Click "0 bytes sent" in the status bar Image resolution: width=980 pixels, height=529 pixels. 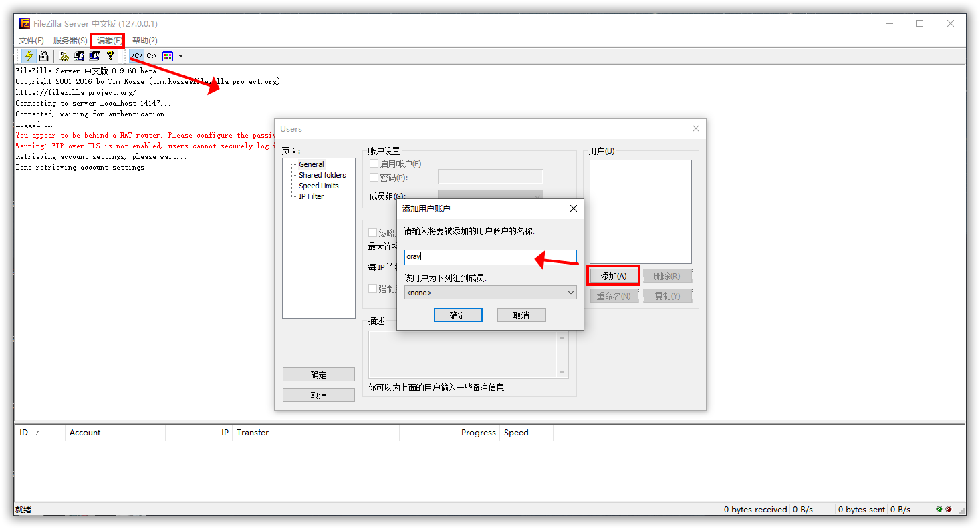click(861, 509)
